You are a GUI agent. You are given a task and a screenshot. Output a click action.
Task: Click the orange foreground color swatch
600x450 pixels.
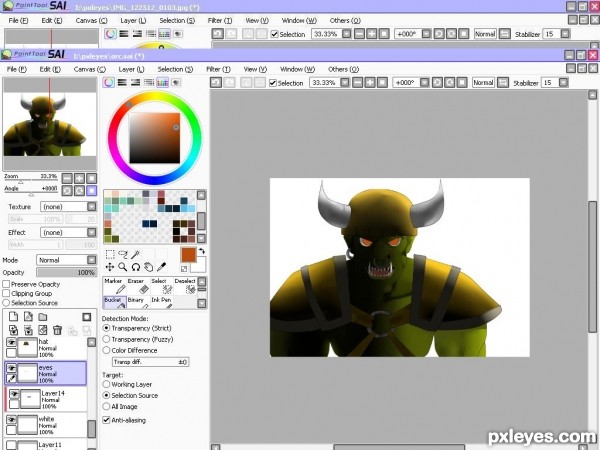pos(188,255)
